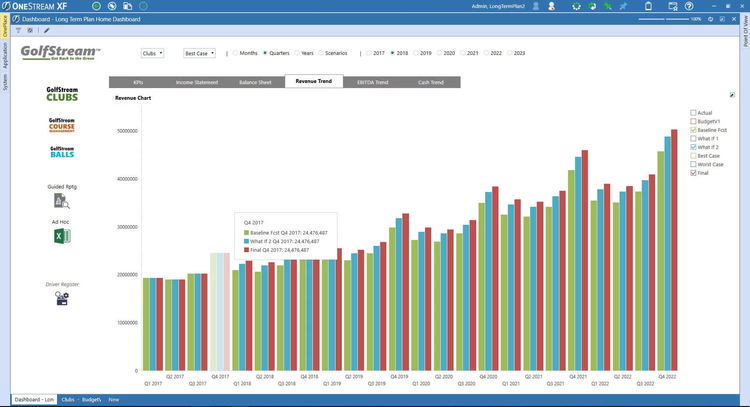Select the Quarters radio button

[265, 53]
